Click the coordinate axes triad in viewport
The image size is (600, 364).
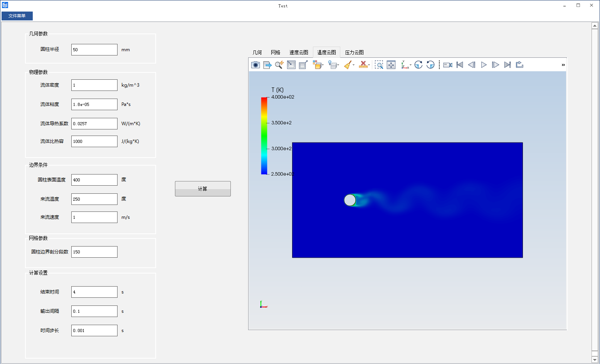pos(263,305)
